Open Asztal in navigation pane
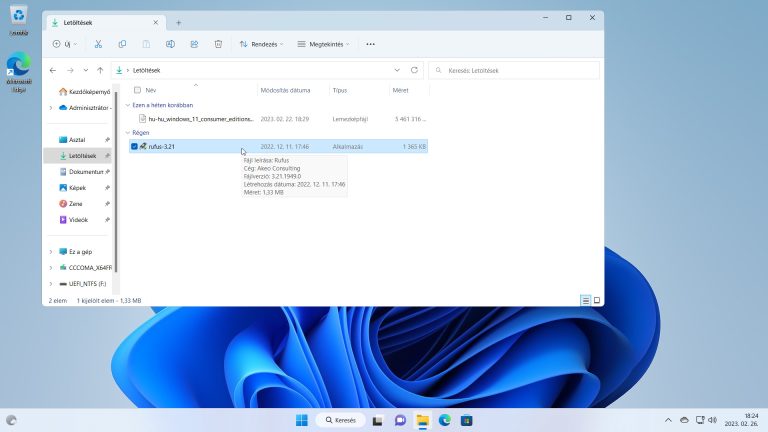 pyautogui.click(x=77, y=140)
